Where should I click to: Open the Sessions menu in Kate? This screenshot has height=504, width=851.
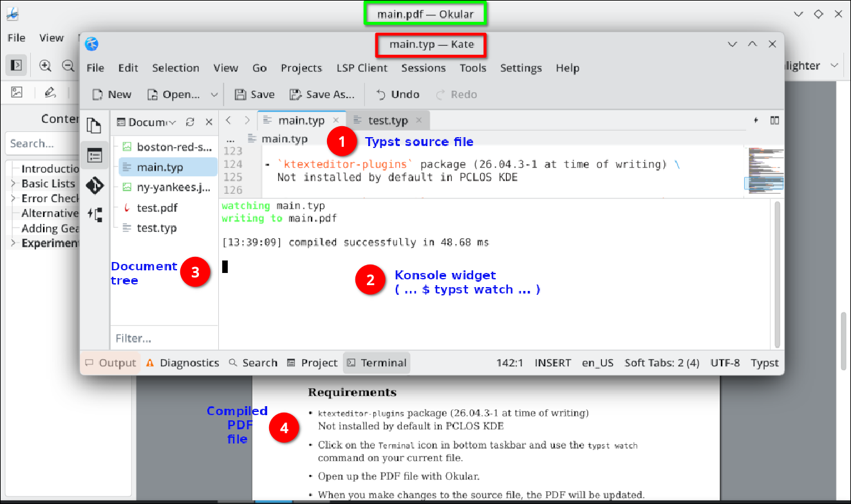point(424,68)
